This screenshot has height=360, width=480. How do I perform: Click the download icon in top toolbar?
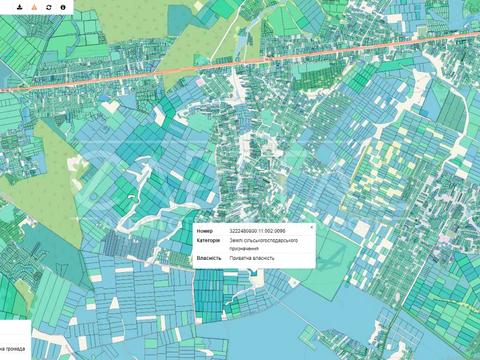pos(20,7)
